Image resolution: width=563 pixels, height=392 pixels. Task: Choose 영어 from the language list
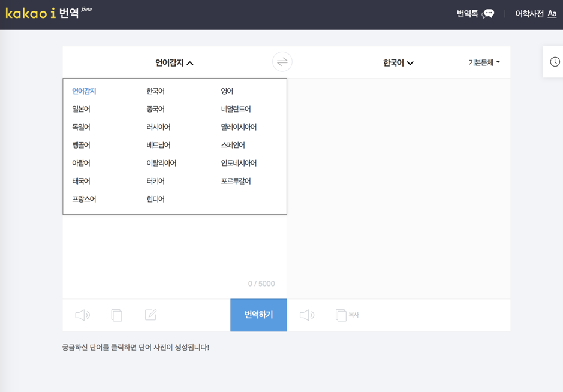point(227,91)
